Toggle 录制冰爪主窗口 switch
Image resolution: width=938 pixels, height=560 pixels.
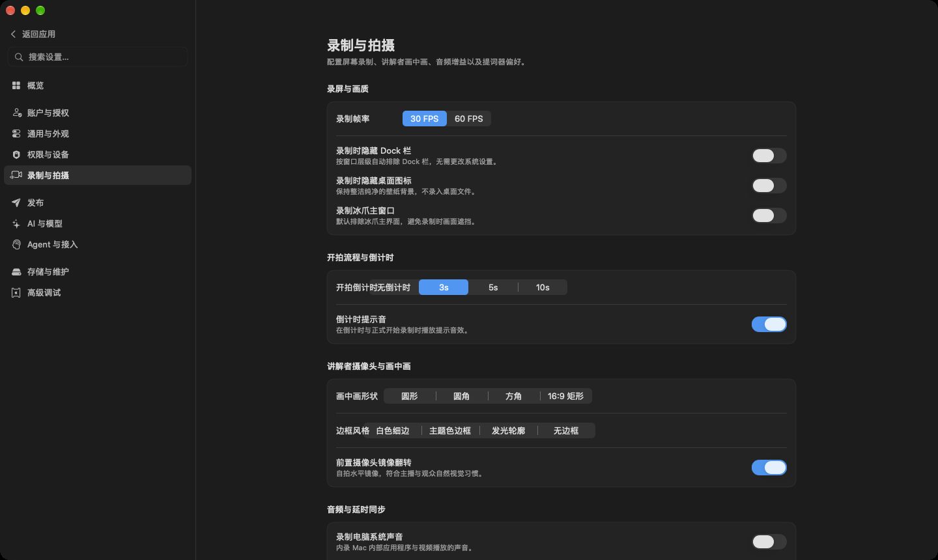click(769, 216)
